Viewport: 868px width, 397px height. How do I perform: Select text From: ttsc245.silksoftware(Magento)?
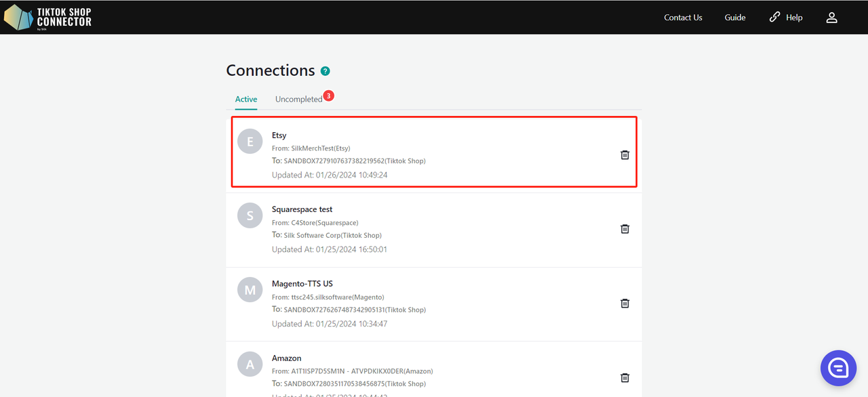click(x=328, y=297)
